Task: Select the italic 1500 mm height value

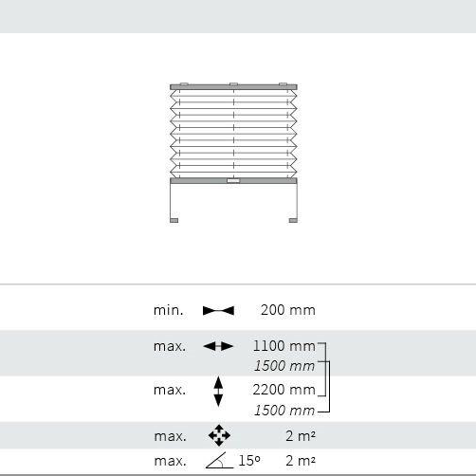Action: pos(284,411)
